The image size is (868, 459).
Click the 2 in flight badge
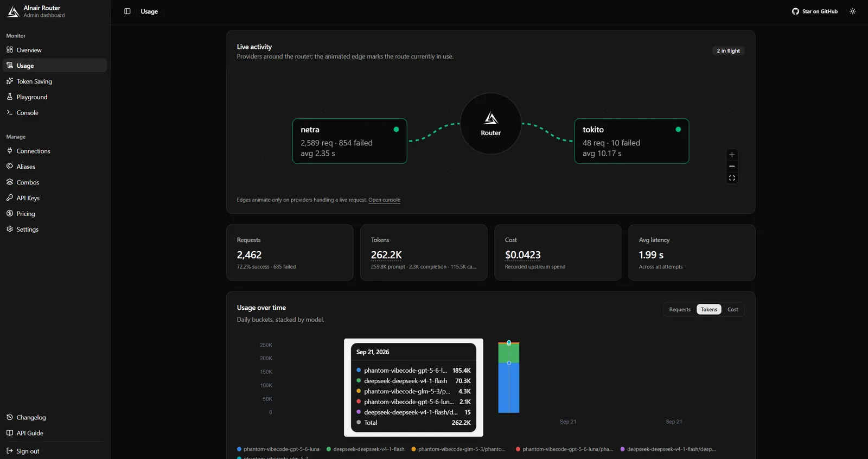(x=728, y=51)
